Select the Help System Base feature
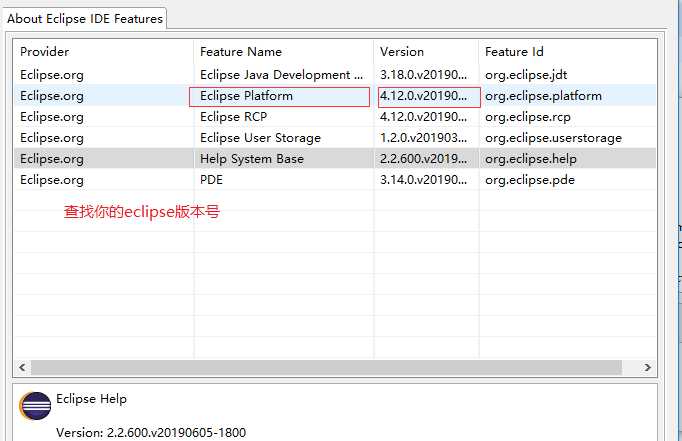Screen dimensions: 682x441 pyautogui.click(x=251, y=159)
